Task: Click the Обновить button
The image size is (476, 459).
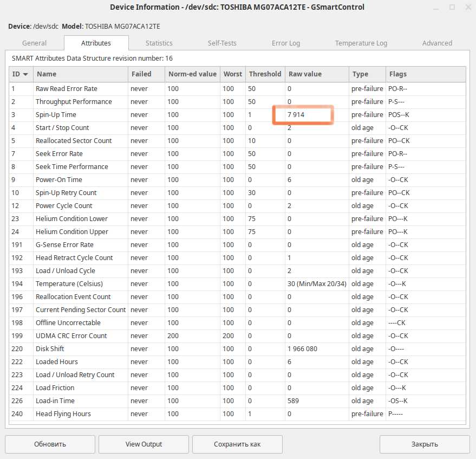Action: click(x=50, y=444)
